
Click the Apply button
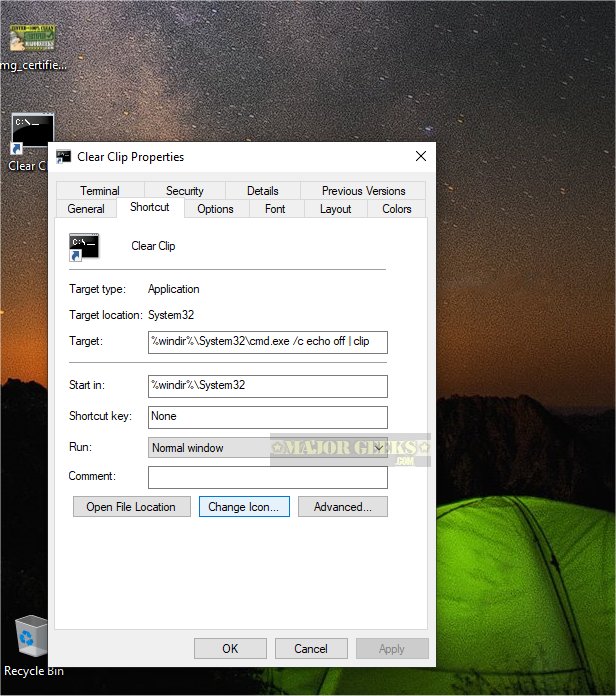392,649
